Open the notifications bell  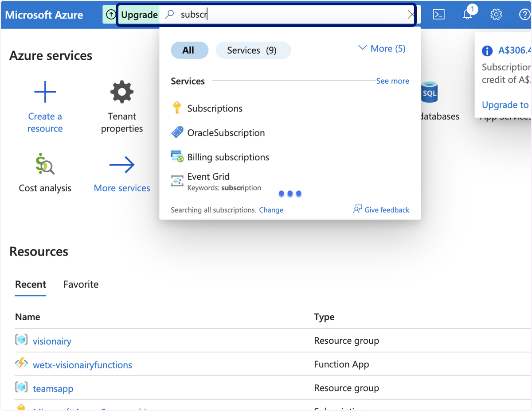[467, 15]
